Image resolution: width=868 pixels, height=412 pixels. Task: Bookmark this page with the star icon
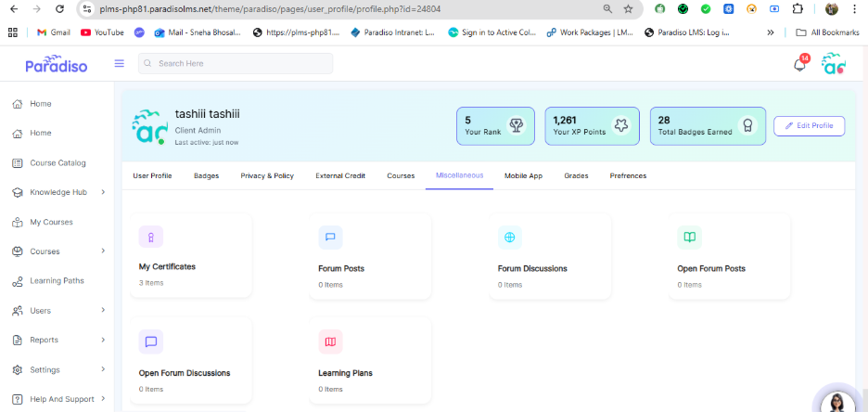coord(628,8)
